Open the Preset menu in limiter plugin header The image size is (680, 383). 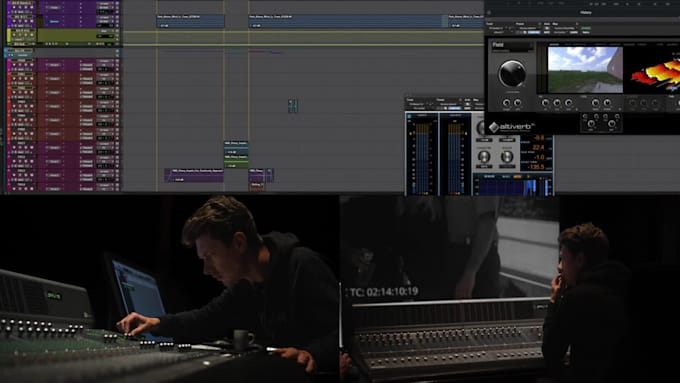point(441,100)
